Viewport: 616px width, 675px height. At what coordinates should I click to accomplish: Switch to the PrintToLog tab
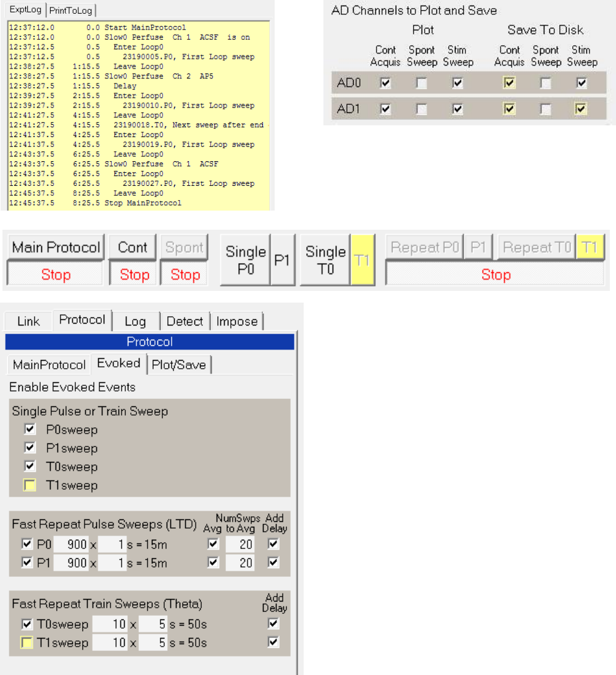click(72, 10)
